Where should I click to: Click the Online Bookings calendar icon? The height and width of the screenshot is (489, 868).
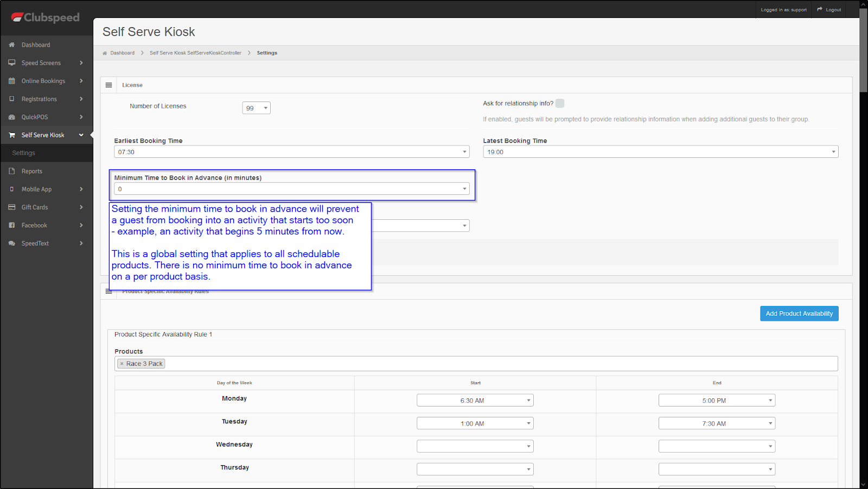pos(12,81)
